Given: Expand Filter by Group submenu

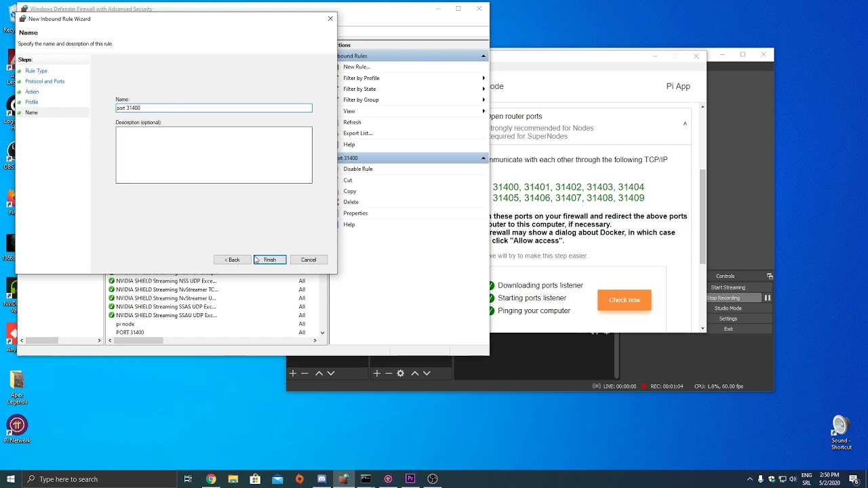Looking at the screenshot, I should pyautogui.click(x=484, y=100).
